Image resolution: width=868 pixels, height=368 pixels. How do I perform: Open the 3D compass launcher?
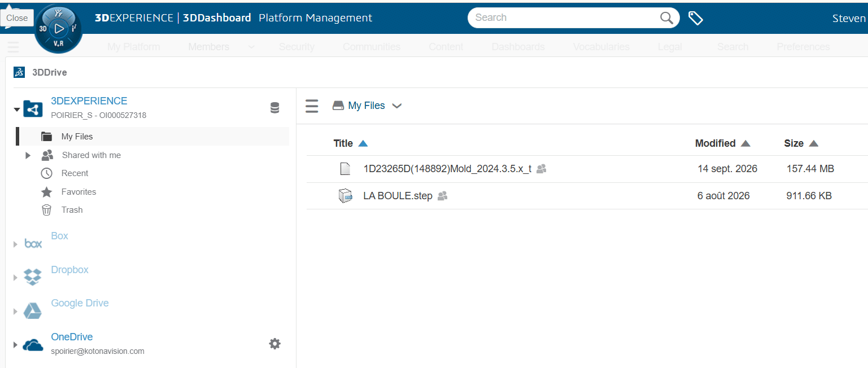(59, 28)
